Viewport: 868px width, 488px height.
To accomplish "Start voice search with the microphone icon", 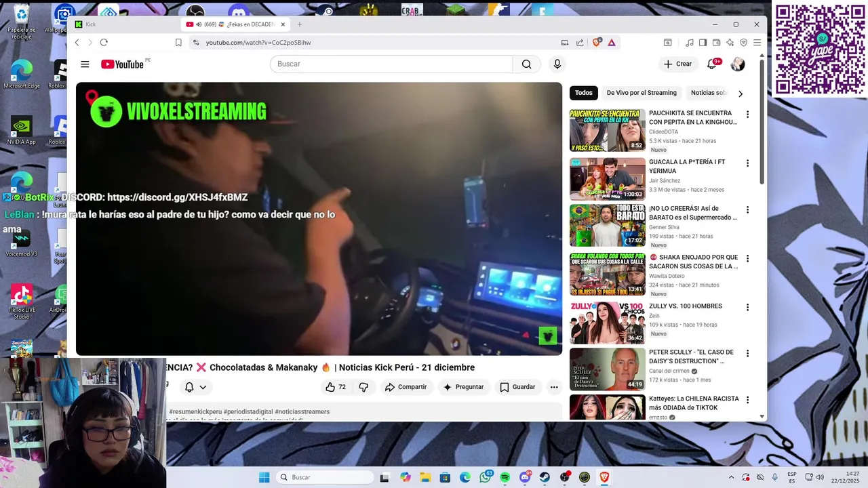I will point(557,64).
